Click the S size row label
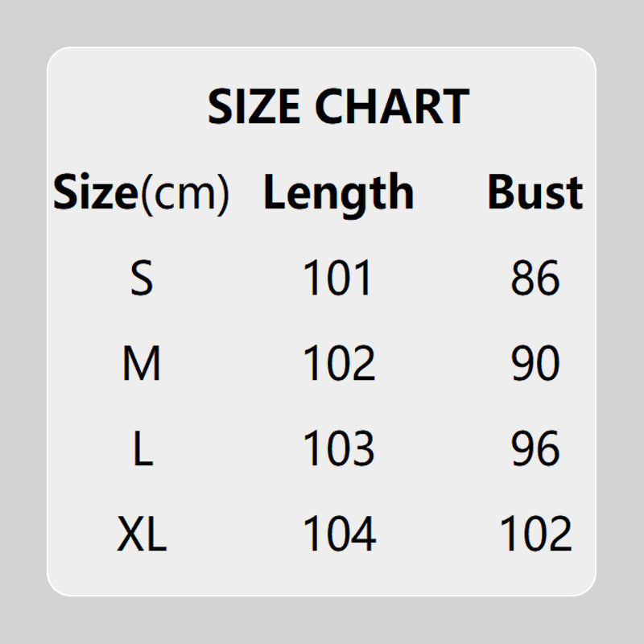Viewport: 644px width, 644px height. [x=142, y=279]
